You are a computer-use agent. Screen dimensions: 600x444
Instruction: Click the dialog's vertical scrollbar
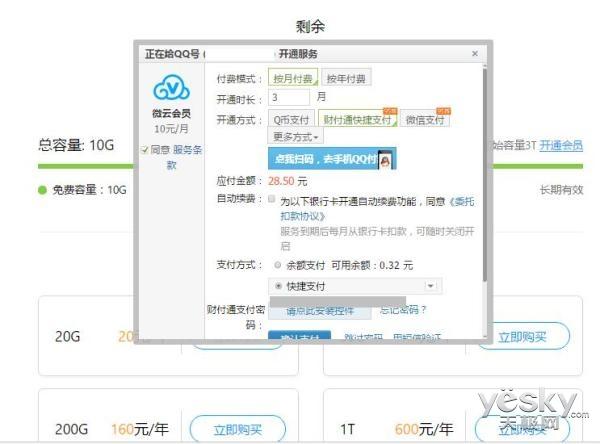click(x=484, y=176)
